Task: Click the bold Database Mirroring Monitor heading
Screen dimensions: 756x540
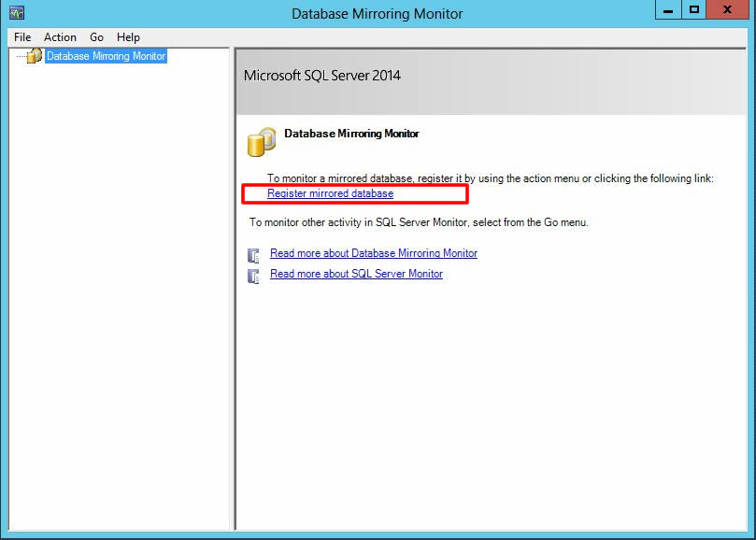Action: coord(351,134)
